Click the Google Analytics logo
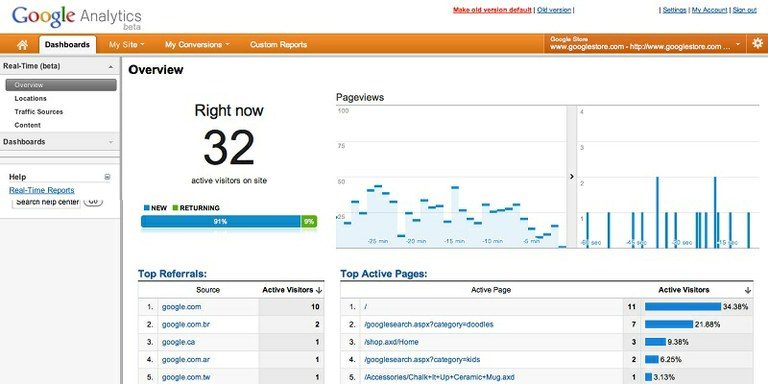 [x=77, y=17]
